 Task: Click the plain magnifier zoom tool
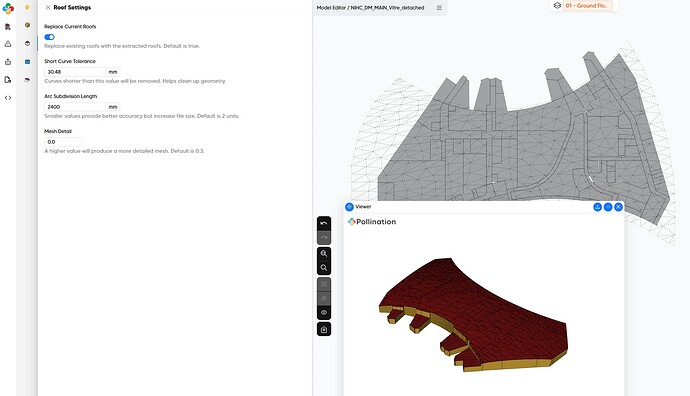(x=324, y=268)
